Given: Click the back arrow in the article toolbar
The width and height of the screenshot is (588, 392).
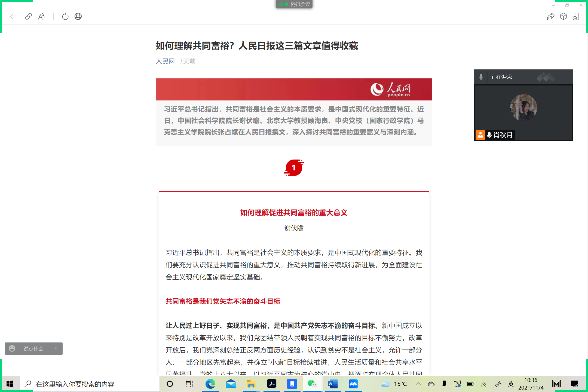Looking at the screenshot, I should coord(12,16).
